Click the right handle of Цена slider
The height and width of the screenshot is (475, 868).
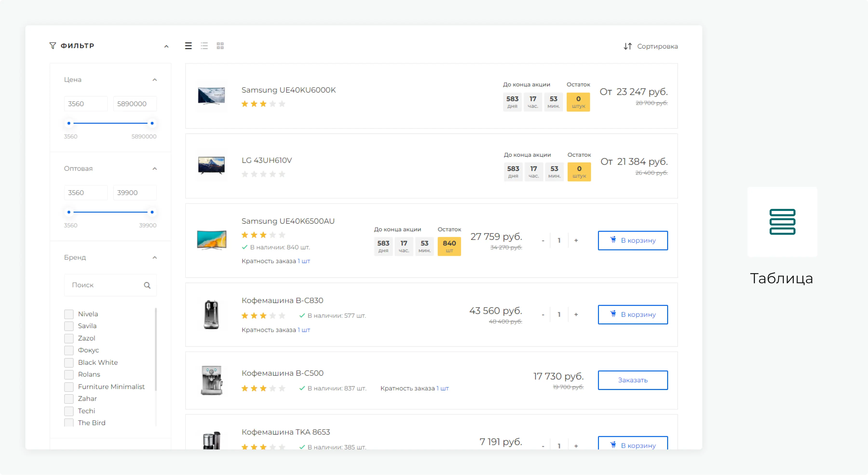(152, 123)
